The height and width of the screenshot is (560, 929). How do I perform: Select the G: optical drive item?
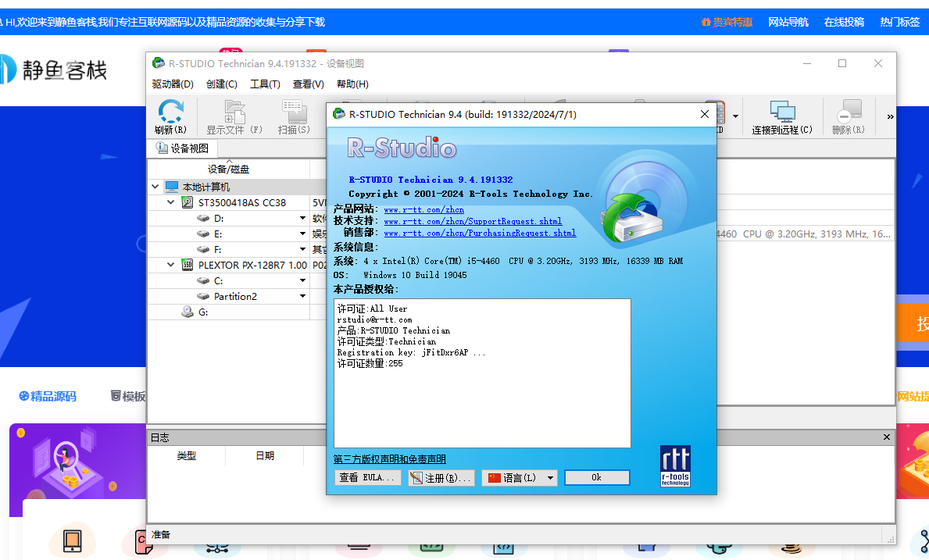[203, 312]
